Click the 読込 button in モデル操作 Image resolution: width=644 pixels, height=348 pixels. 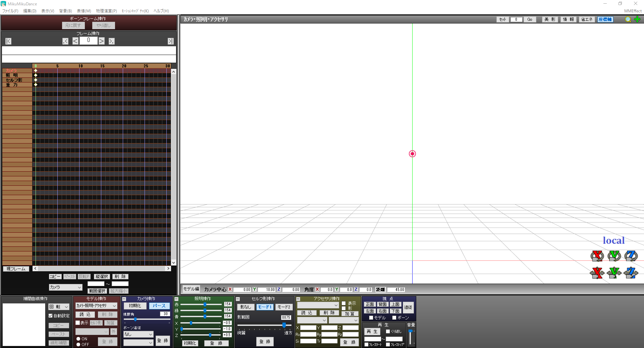(85, 314)
